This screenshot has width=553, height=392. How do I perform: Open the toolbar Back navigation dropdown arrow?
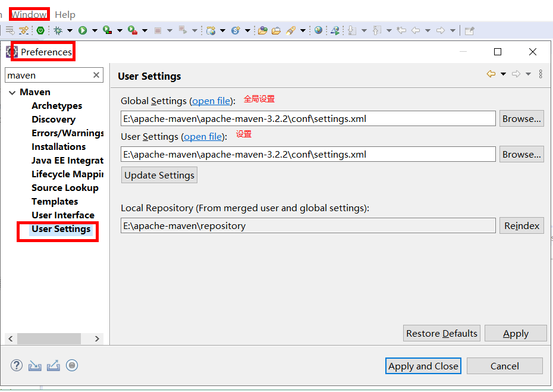point(428,31)
